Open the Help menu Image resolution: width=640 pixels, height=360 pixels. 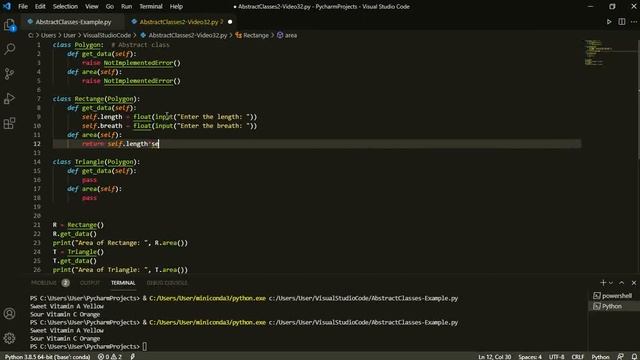176,7
